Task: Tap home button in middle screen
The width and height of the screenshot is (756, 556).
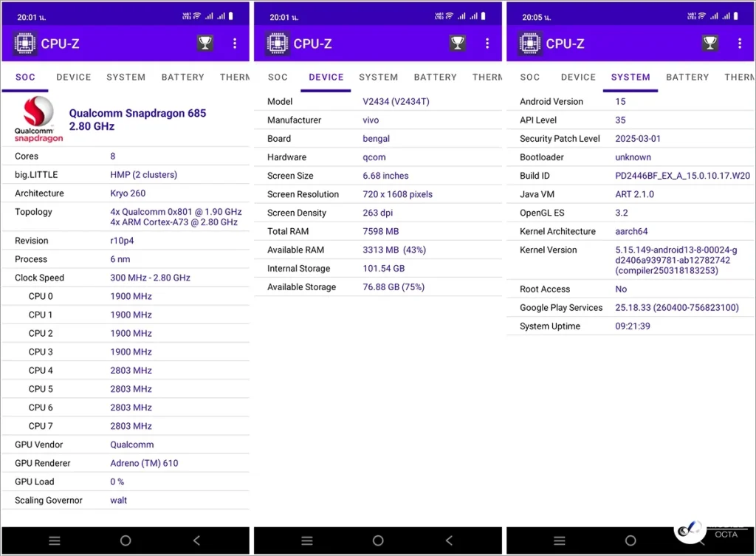Action: pos(378,540)
